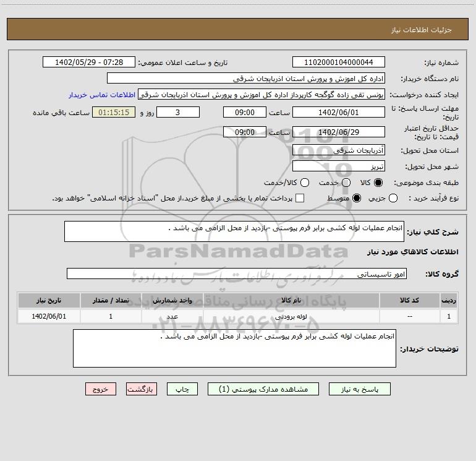Select the لوله برودتی table row cell
This screenshot has width=476, height=461.
(291, 317)
